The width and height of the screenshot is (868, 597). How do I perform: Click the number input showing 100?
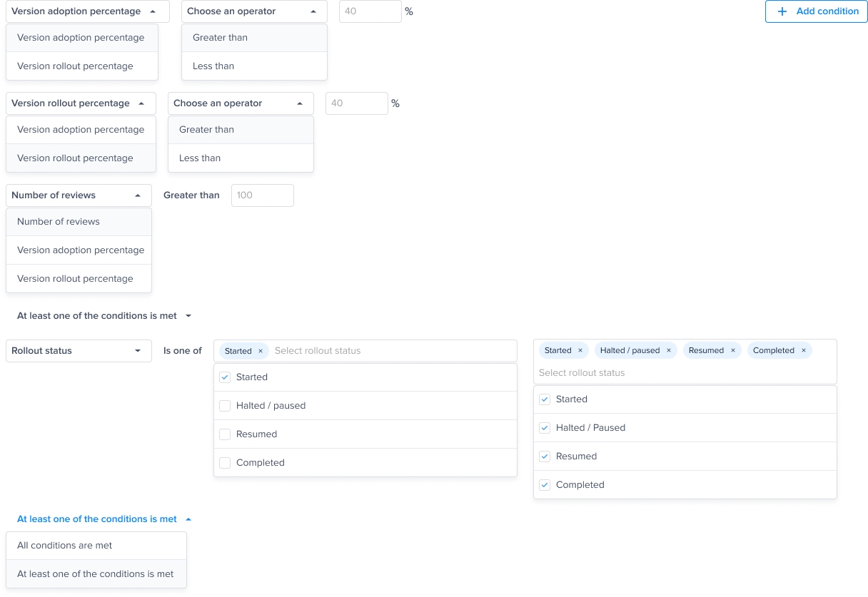[262, 195]
